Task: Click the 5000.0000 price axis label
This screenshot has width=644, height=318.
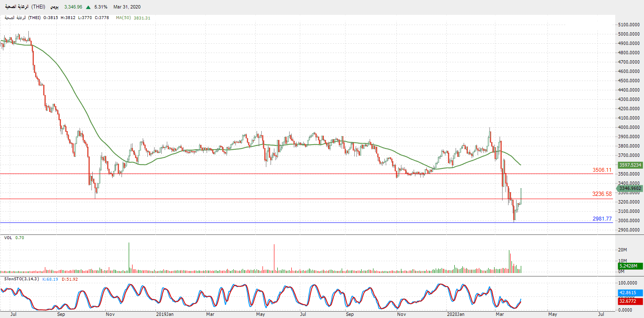Action: [x=629, y=34]
